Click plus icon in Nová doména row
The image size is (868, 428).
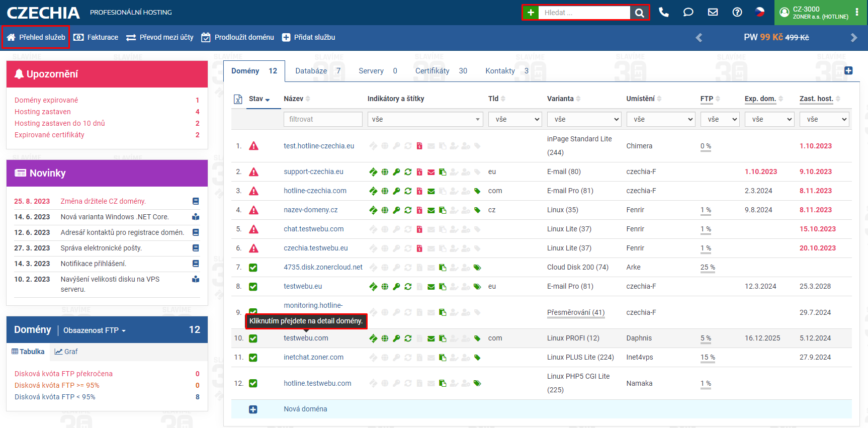tap(253, 409)
